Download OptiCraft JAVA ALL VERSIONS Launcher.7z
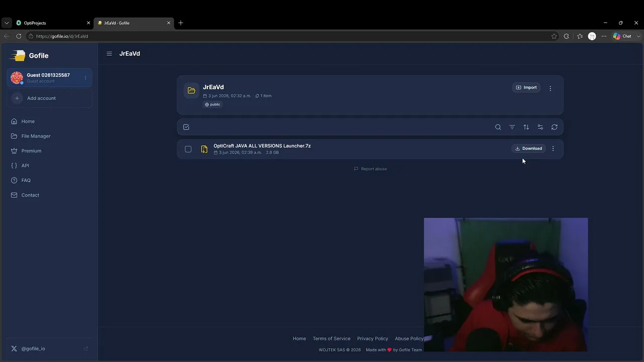 528,148
